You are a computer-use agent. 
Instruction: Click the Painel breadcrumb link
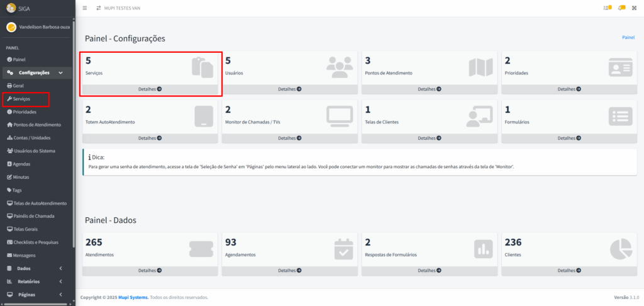[x=628, y=37]
